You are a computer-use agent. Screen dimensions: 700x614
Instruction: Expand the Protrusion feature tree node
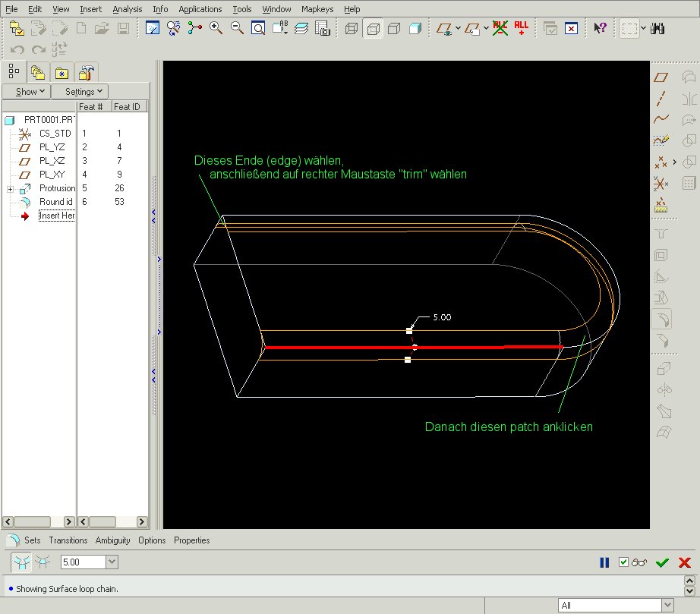[x=11, y=189]
